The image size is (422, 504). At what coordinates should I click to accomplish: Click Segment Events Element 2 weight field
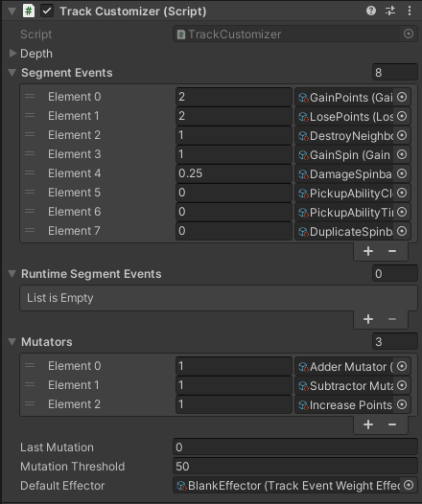coord(234,135)
